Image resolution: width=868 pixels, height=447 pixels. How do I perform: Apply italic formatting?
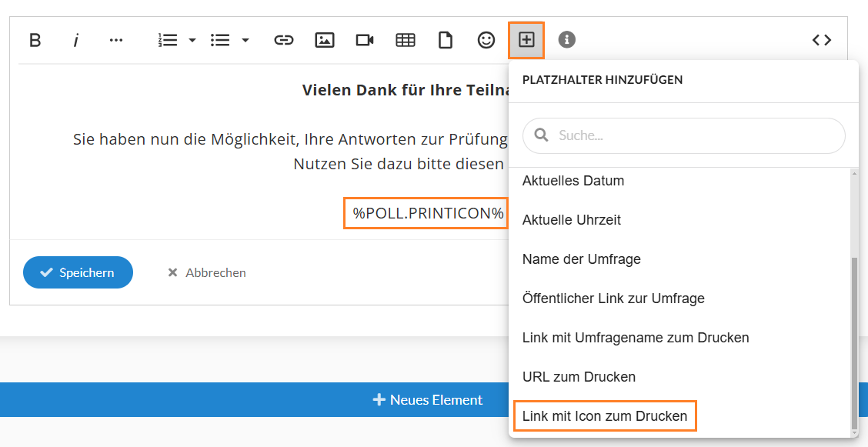pos(76,40)
